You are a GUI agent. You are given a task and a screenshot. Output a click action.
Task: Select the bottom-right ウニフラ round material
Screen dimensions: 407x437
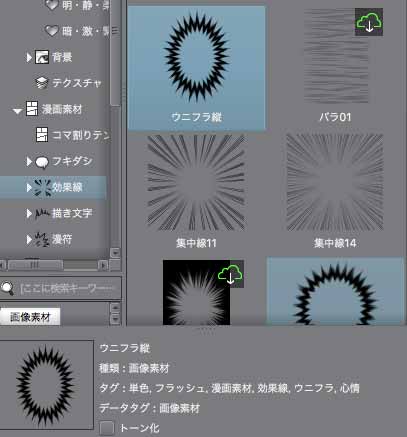pyautogui.click(x=335, y=291)
